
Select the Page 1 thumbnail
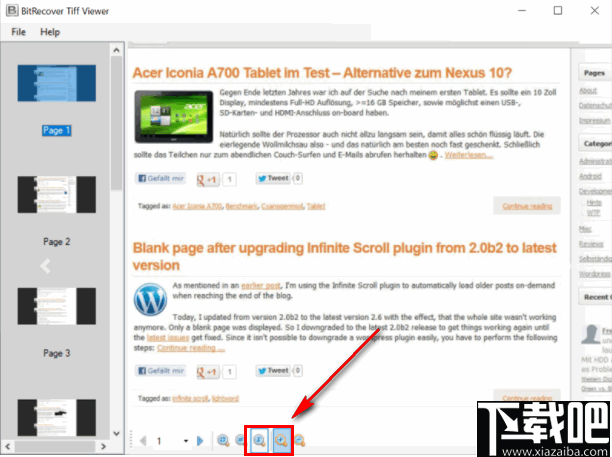pos(57,83)
